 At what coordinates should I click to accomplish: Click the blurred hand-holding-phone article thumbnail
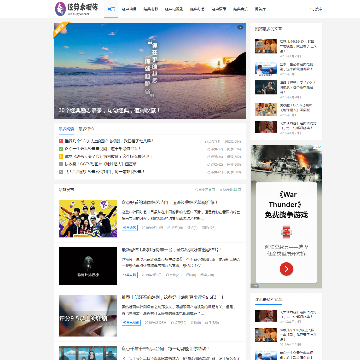point(88,316)
